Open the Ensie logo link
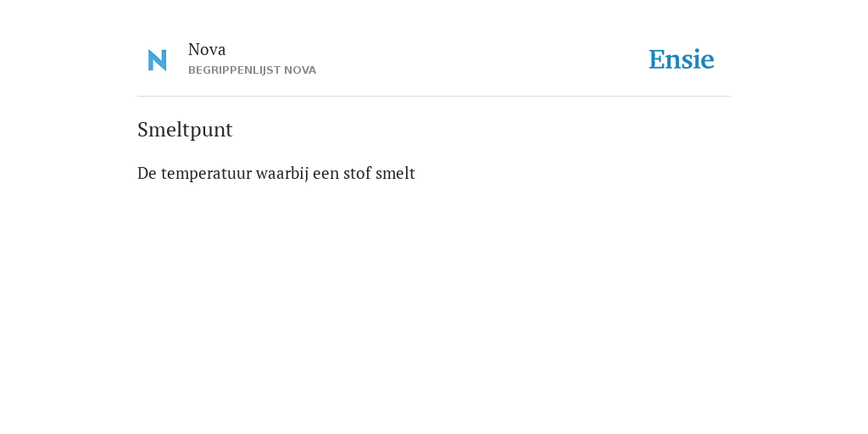The image size is (868, 434). tap(682, 59)
